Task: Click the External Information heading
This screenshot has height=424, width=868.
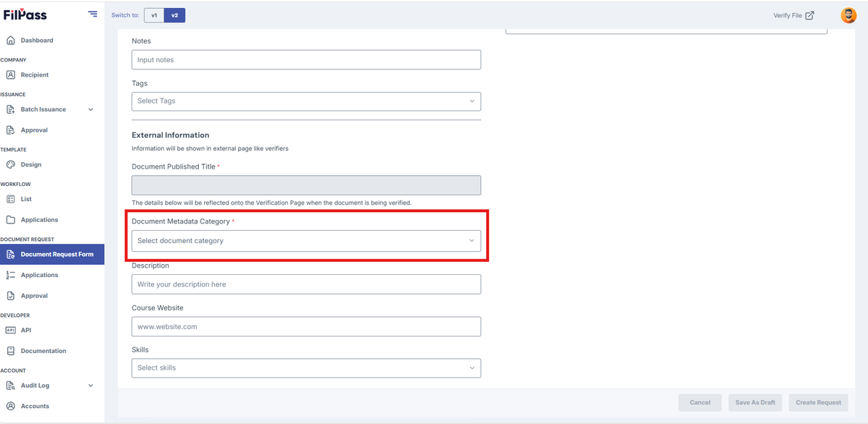Action: click(x=171, y=135)
